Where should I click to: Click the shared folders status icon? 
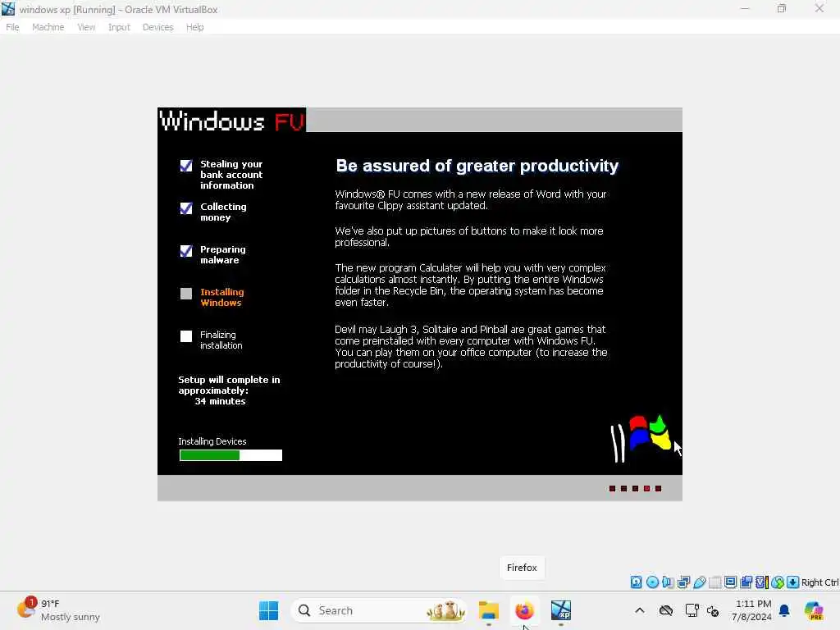pyautogui.click(x=714, y=582)
